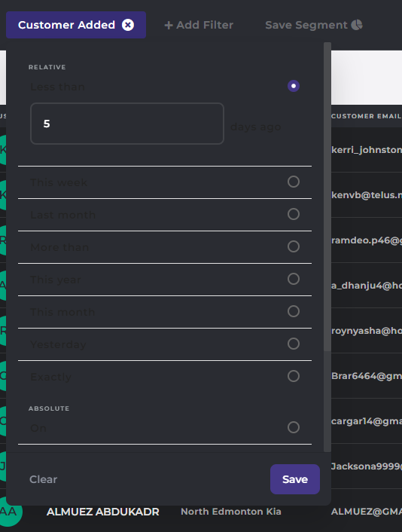Screen dimensions: 402x532
Task: Click the AA avatar for ALMUEZ ABDUKADR
Action: point(9,512)
